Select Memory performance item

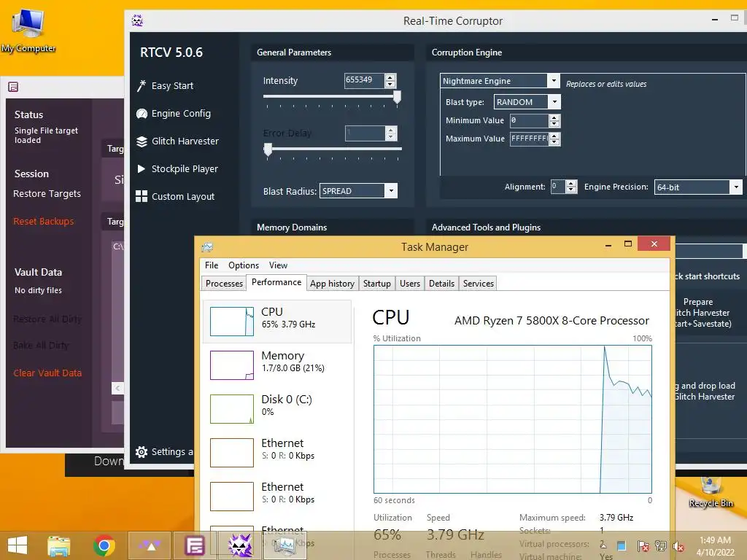(x=277, y=365)
